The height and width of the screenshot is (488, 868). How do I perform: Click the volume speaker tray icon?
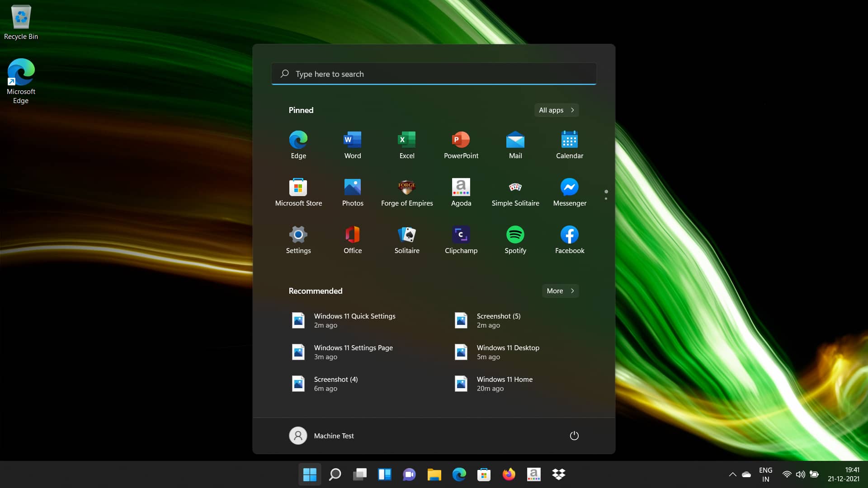801,474
